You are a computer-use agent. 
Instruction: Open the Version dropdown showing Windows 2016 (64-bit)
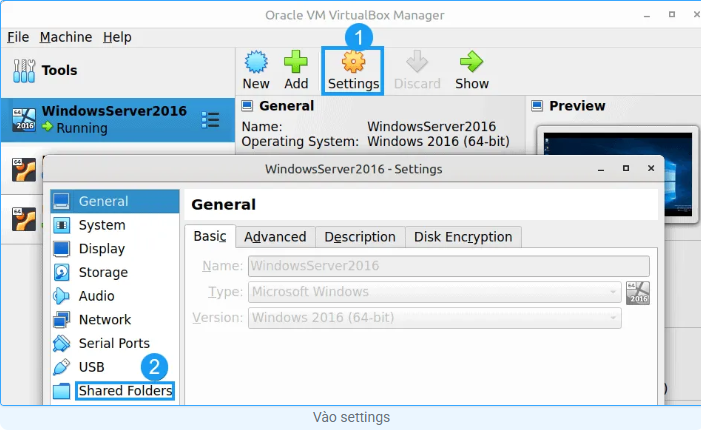pyautogui.click(x=435, y=318)
